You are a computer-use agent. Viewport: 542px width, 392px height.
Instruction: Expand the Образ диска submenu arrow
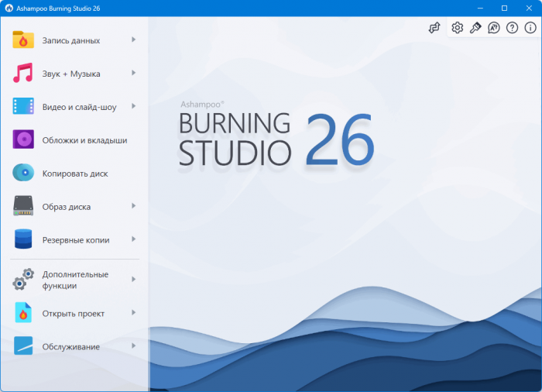[134, 206]
